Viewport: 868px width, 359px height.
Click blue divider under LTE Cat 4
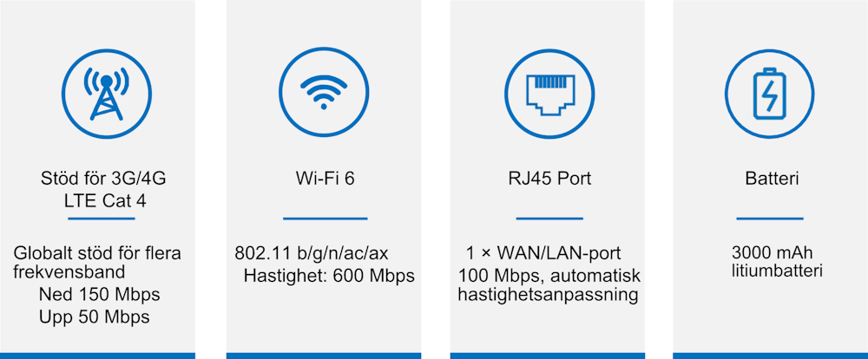tap(102, 219)
